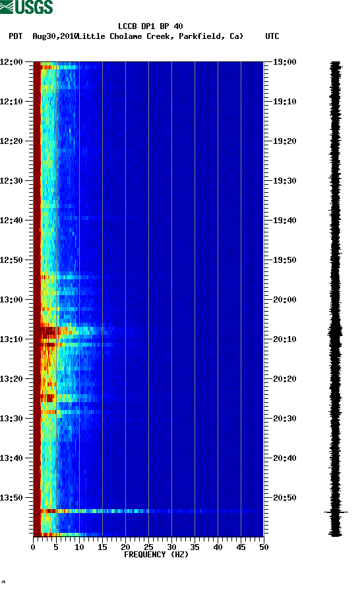Click the '15' frequency axis label
This screenshot has width=364, height=589.
tap(102, 547)
